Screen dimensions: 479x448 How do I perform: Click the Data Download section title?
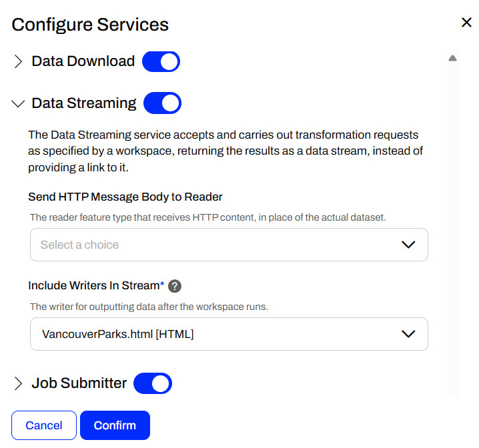pos(83,61)
